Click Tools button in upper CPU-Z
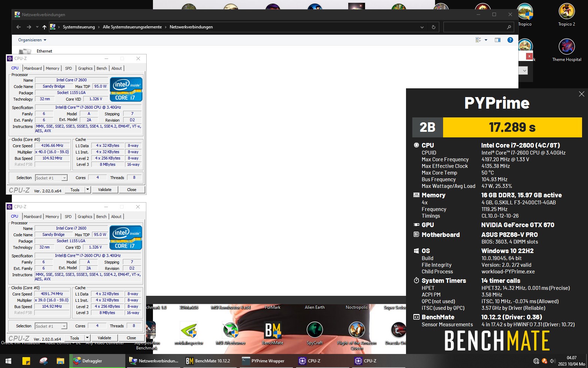The image size is (588, 368). (75, 190)
